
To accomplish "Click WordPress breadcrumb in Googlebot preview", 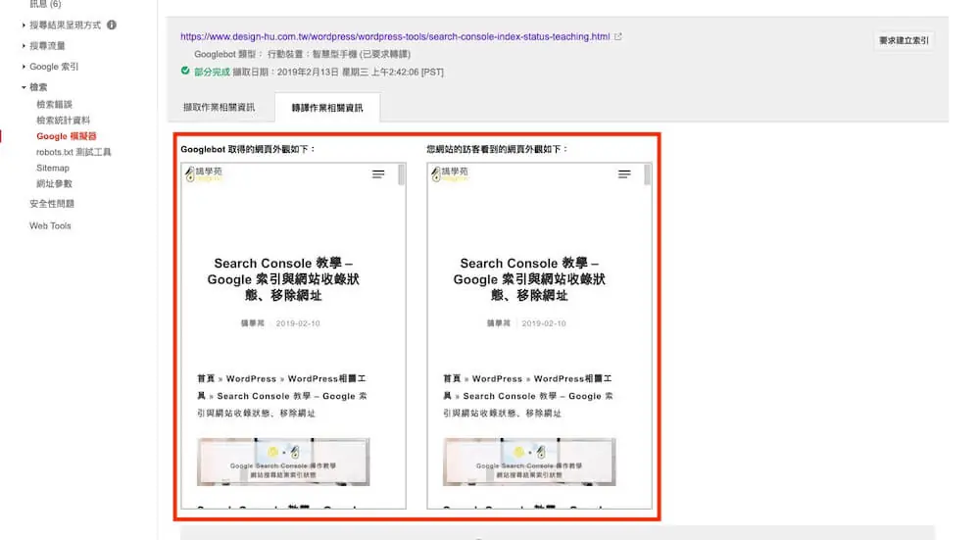I will [x=251, y=378].
